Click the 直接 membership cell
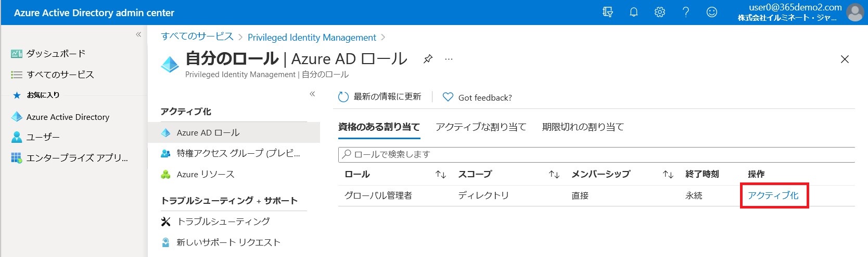 point(580,195)
